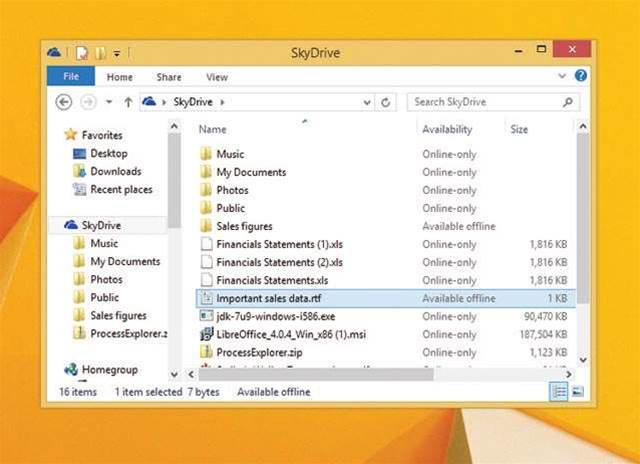Select My Documents folder icon in file list

pos(206,172)
